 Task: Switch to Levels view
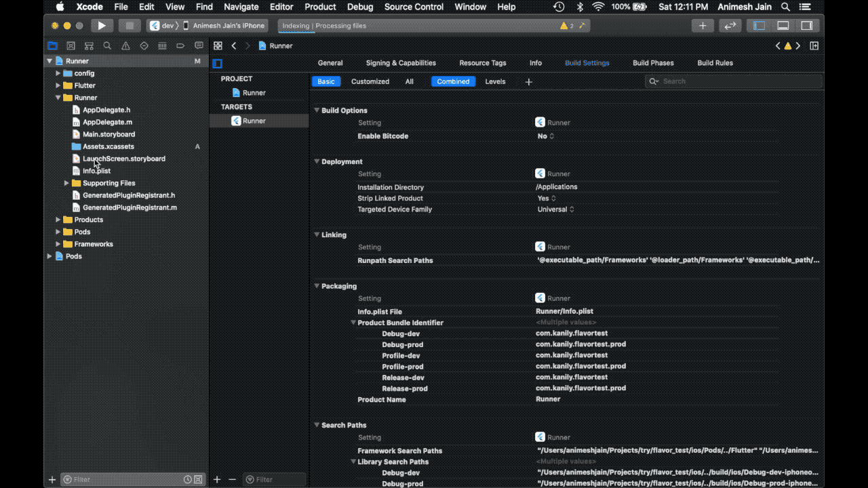click(x=495, y=81)
